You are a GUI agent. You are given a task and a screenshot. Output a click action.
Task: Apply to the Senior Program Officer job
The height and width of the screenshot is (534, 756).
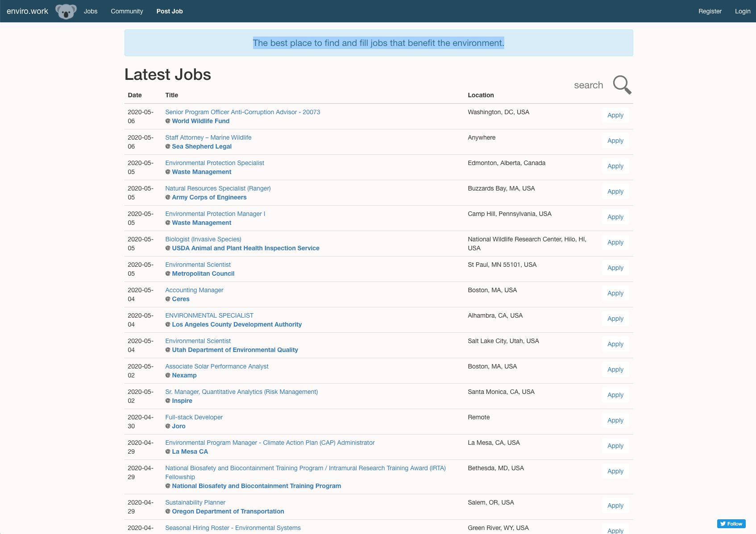tap(615, 115)
